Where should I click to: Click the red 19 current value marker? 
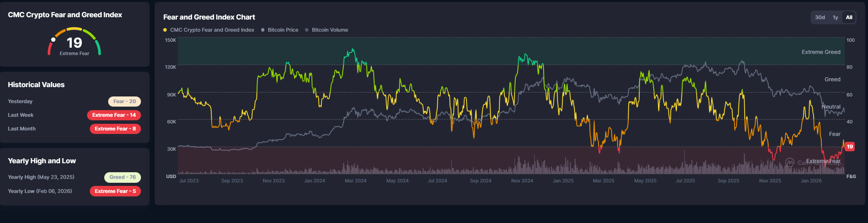(850, 147)
